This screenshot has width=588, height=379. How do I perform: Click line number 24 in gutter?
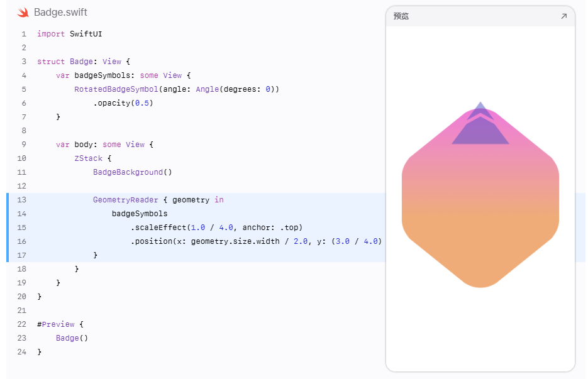22,352
